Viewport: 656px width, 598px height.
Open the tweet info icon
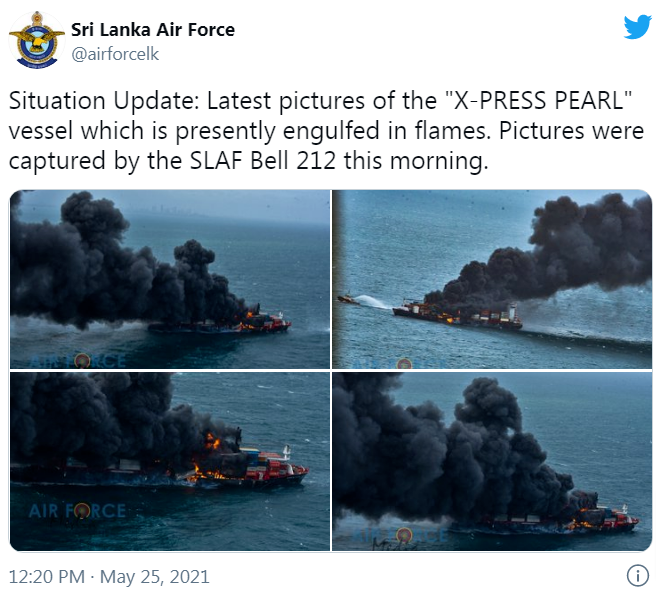pyautogui.click(x=638, y=576)
